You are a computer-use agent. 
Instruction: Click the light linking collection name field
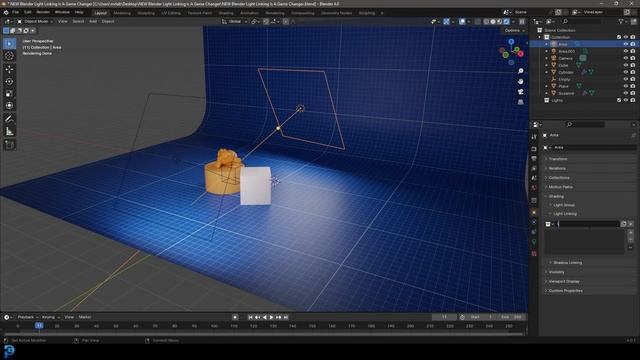pyautogui.click(x=588, y=224)
